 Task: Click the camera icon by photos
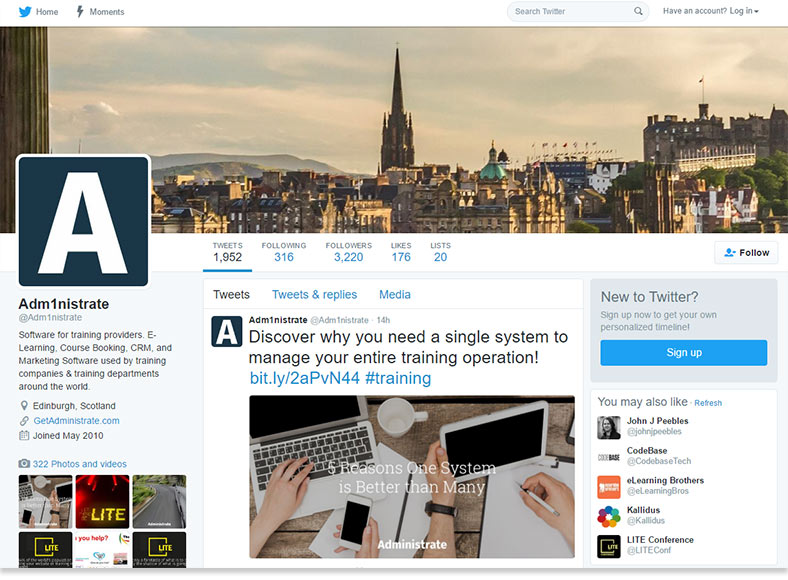click(x=24, y=463)
